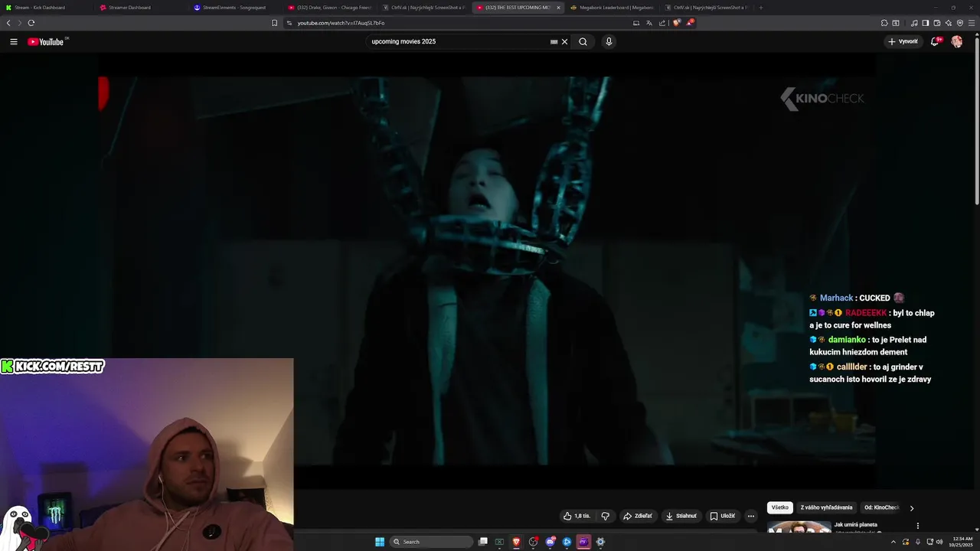
Task: Start voice search with the microphone
Action: pos(609,42)
